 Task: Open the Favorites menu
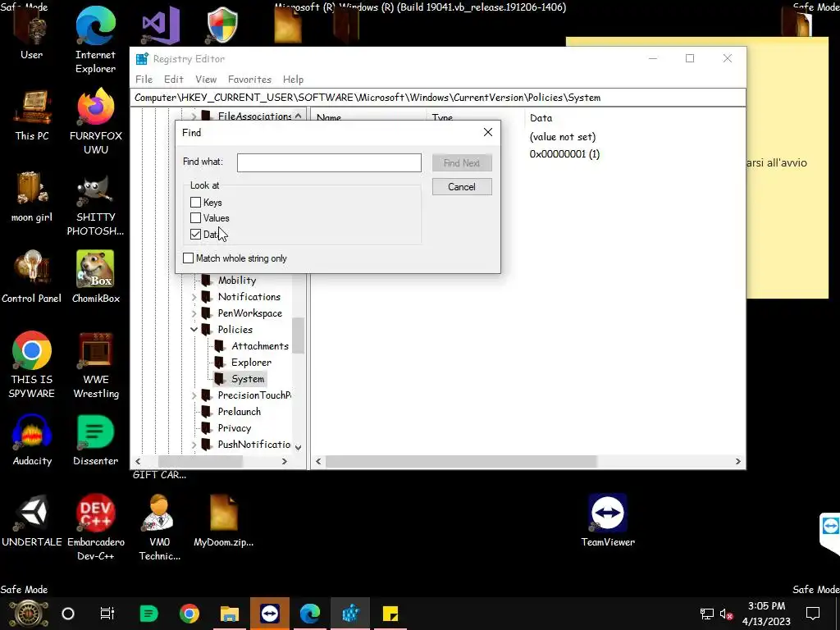click(249, 80)
